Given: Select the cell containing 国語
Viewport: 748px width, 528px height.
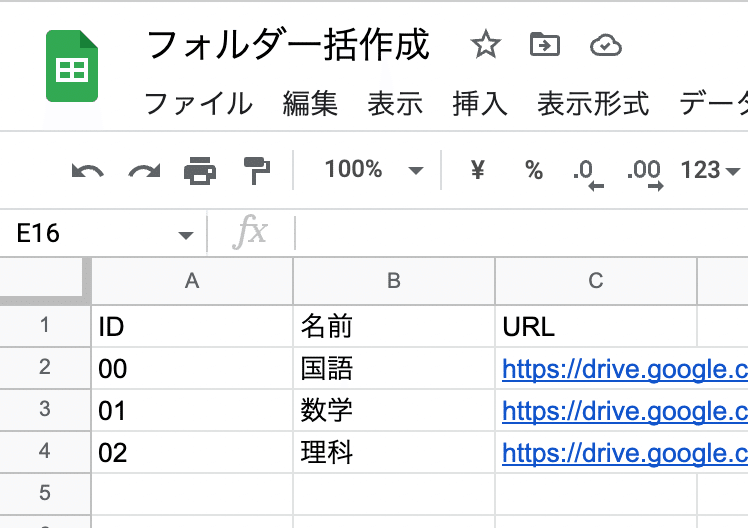Looking at the screenshot, I should click(394, 368).
